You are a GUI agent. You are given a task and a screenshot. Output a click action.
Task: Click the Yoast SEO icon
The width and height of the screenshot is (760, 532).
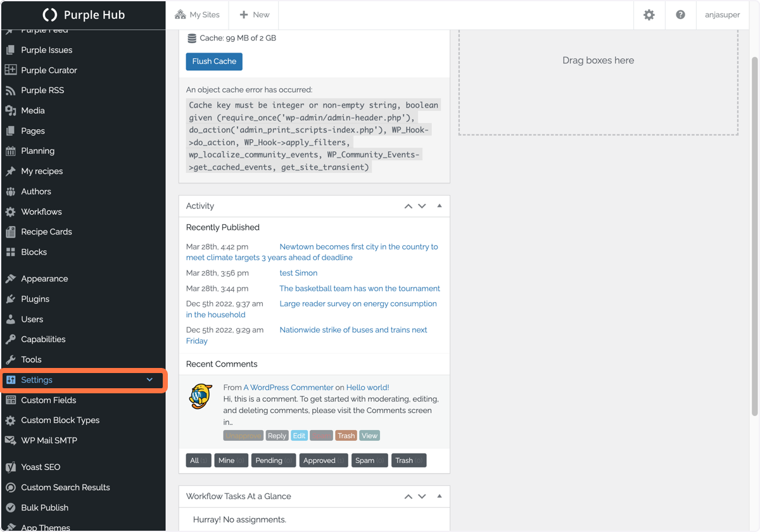click(10, 467)
